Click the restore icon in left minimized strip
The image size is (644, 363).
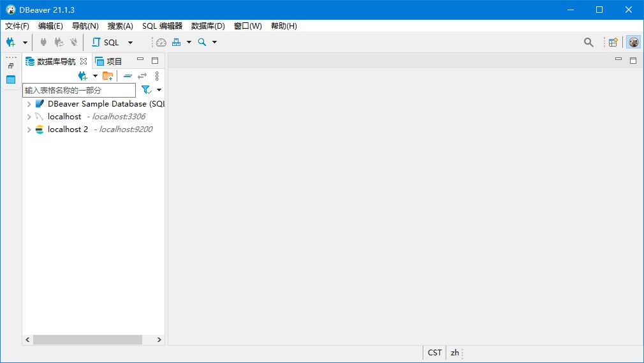11,66
